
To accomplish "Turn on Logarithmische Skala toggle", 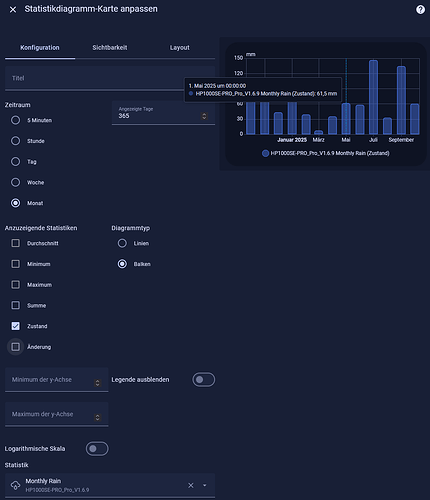I will pyautogui.click(x=97, y=449).
